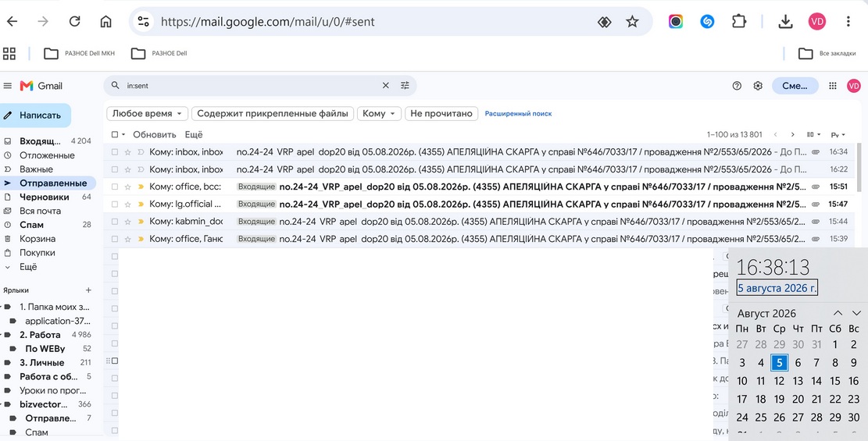Screen dimensions: 868x441
Task: Open the browser apps grid shortcut
Action: (9, 54)
